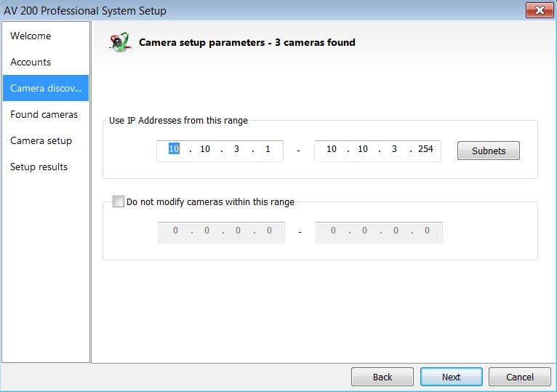
Task: Proceed with the Next button
Action: (x=451, y=377)
